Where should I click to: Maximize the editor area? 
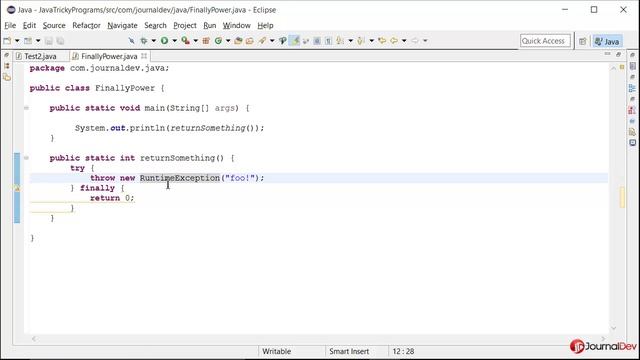[618, 54]
